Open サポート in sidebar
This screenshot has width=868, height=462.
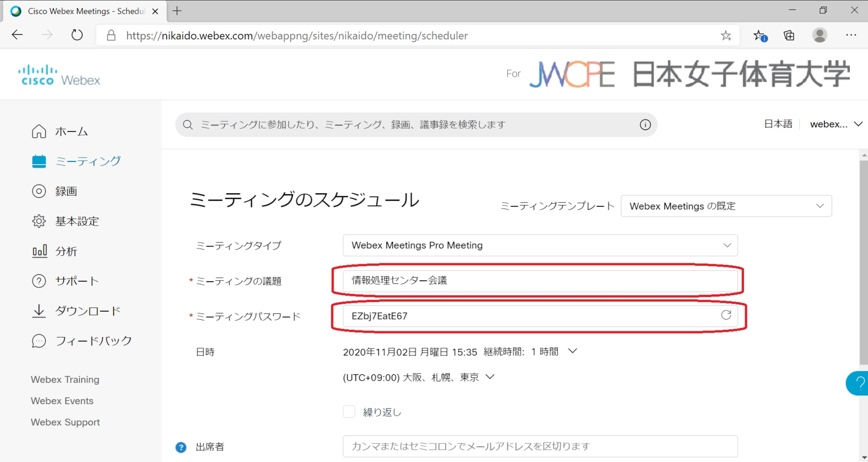pyautogui.click(x=65, y=281)
